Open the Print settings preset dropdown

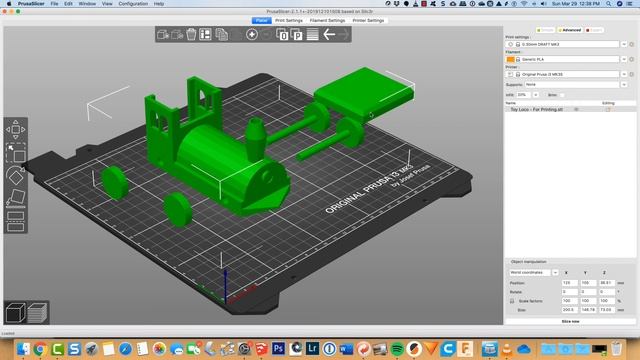[x=624, y=44]
